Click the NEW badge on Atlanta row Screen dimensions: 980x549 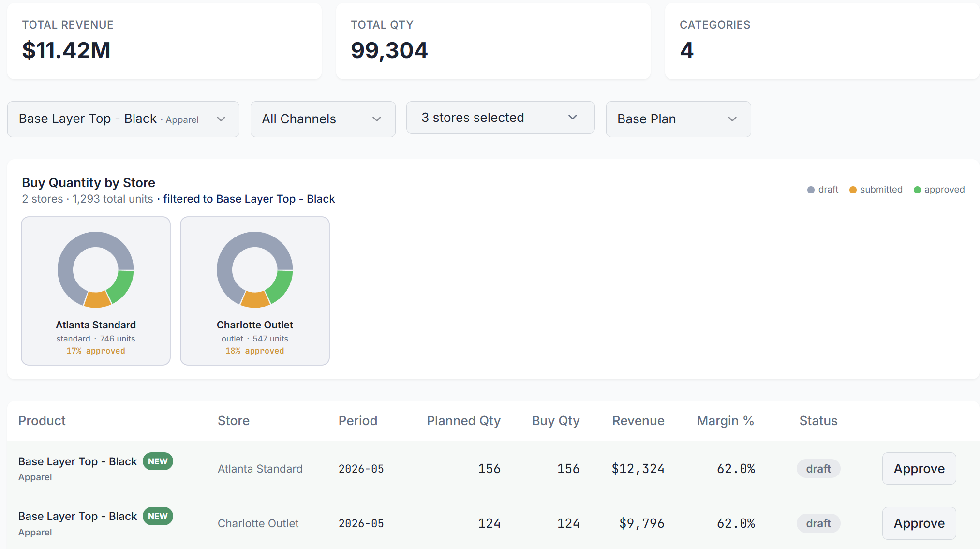coord(158,461)
